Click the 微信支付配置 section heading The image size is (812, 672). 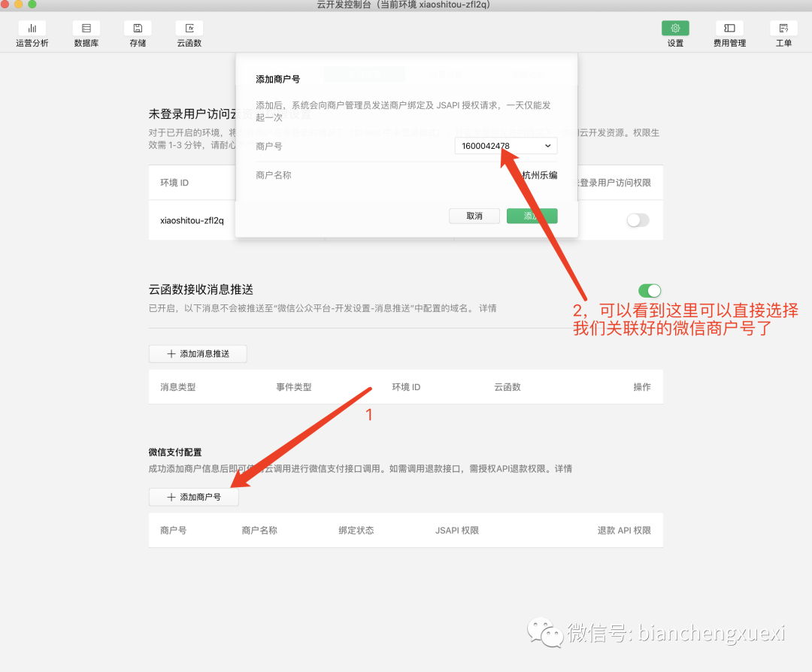175,452
